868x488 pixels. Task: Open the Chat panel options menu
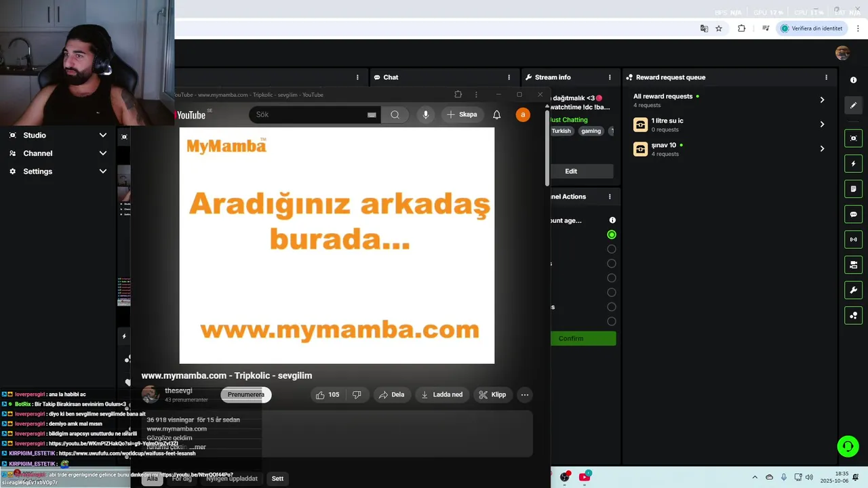[509, 77]
